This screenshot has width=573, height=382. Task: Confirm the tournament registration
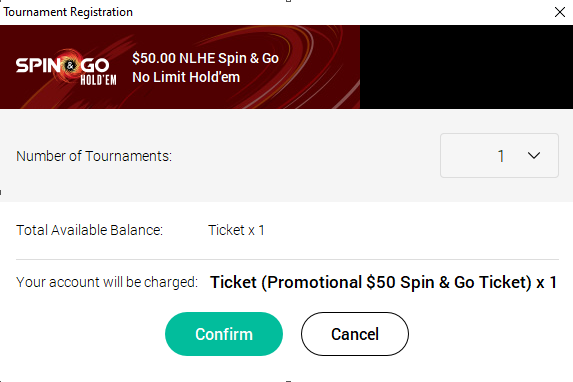[x=224, y=334]
